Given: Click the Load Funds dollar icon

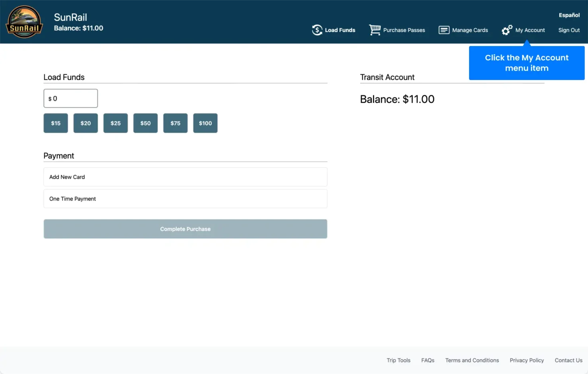Looking at the screenshot, I should 317,30.
